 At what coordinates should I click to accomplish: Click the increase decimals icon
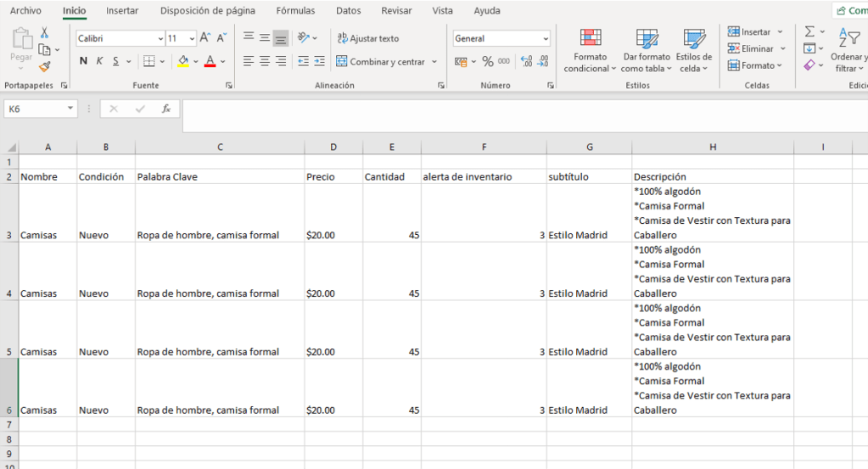tap(525, 61)
